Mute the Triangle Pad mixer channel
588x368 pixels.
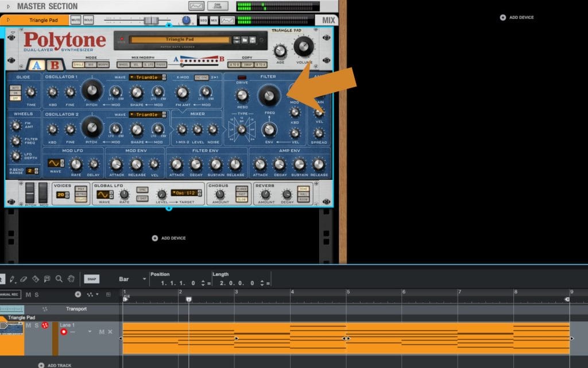(75, 20)
